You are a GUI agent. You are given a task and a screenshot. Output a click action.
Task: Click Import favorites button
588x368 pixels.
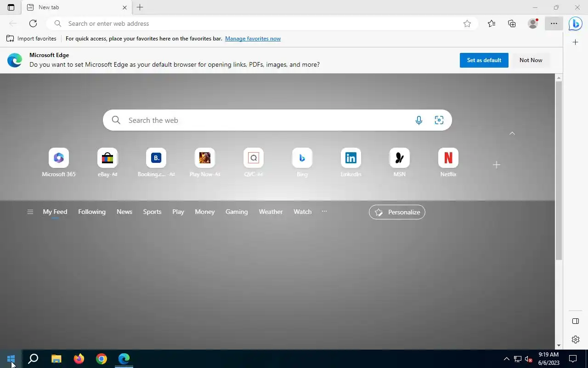click(x=31, y=39)
